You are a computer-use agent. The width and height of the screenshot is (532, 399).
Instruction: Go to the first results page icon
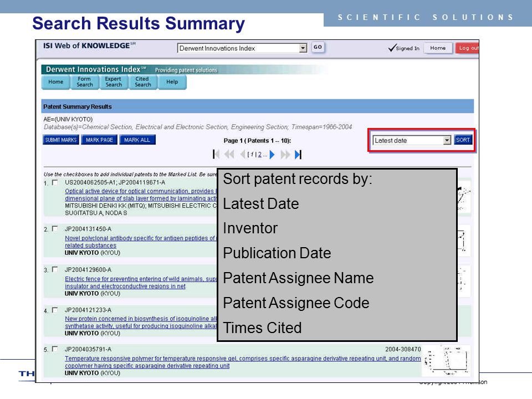tap(216, 155)
